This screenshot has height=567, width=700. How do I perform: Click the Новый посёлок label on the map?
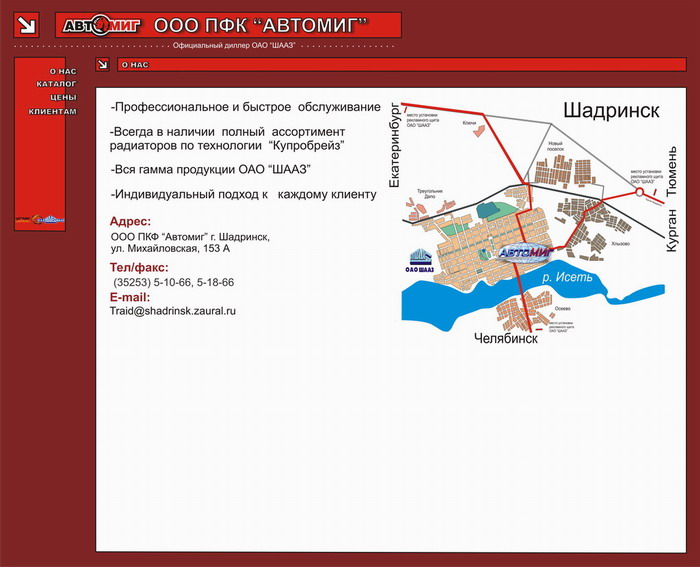pyautogui.click(x=555, y=146)
